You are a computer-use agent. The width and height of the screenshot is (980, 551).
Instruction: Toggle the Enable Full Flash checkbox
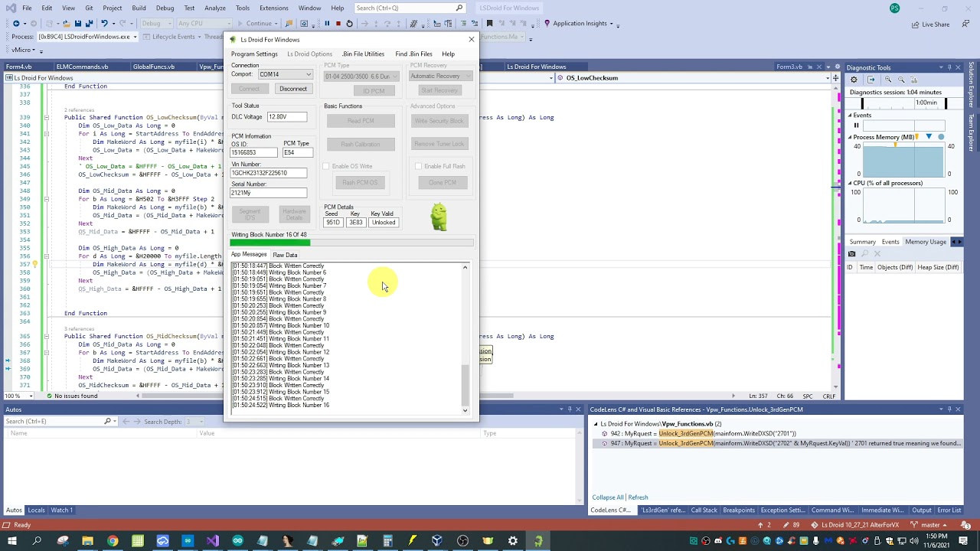coord(418,166)
